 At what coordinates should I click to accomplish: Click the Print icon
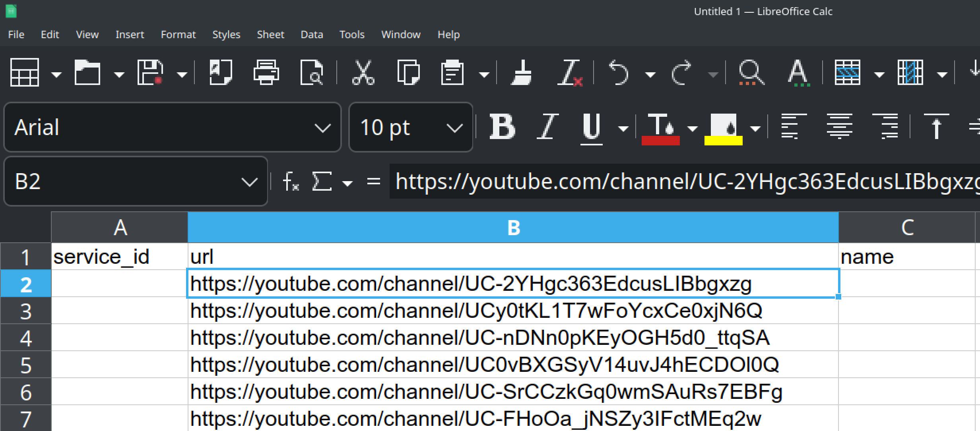pos(266,72)
